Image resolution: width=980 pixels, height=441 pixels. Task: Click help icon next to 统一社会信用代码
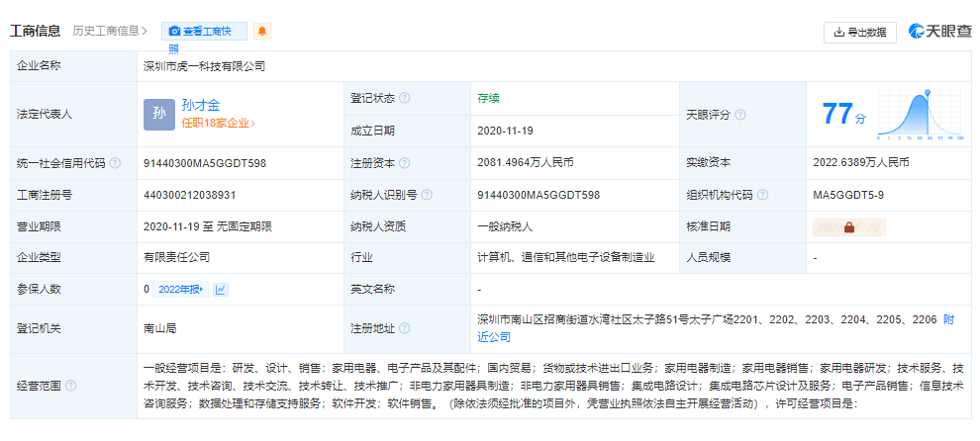click(x=115, y=163)
